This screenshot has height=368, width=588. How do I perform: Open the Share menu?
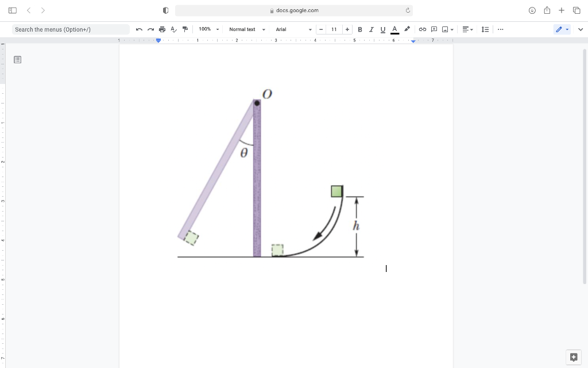[x=547, y=10]
